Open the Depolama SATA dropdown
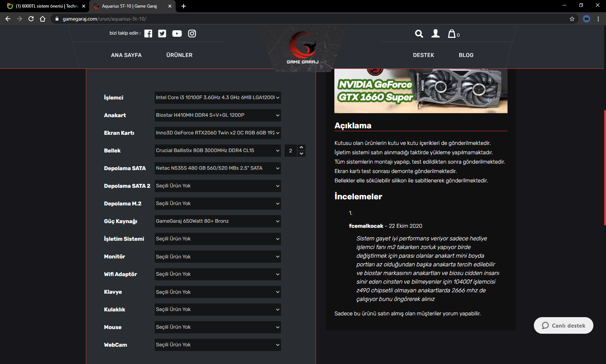Screen dimensions: 606x364 point(218,168)
